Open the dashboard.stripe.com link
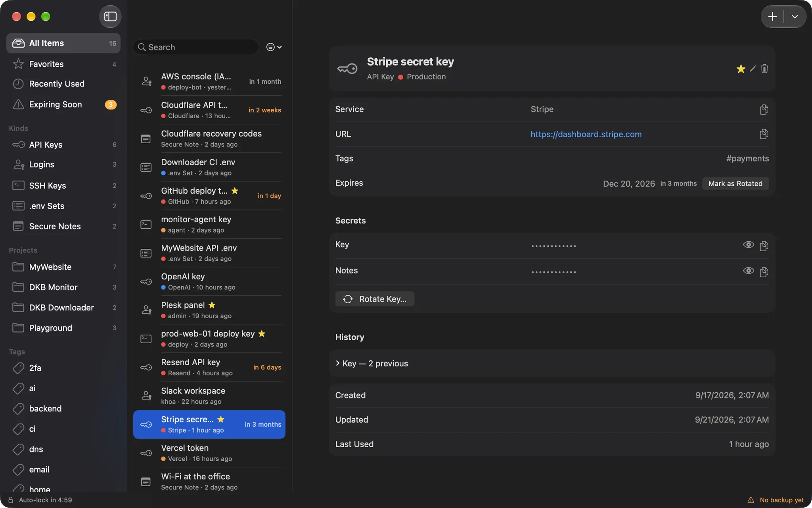The height and width of the screenshot is (508, 812). click(586, 134)
